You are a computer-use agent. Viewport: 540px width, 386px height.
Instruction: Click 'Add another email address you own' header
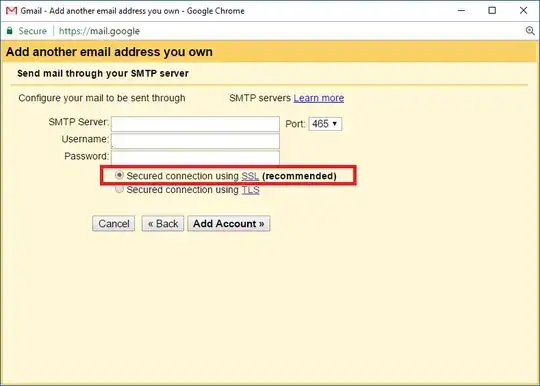pos(109,52)
